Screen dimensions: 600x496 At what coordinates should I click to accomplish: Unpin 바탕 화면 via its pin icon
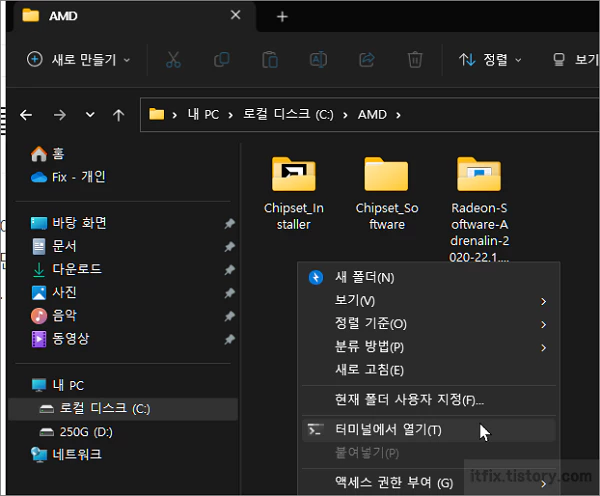[x=230, y=224]
